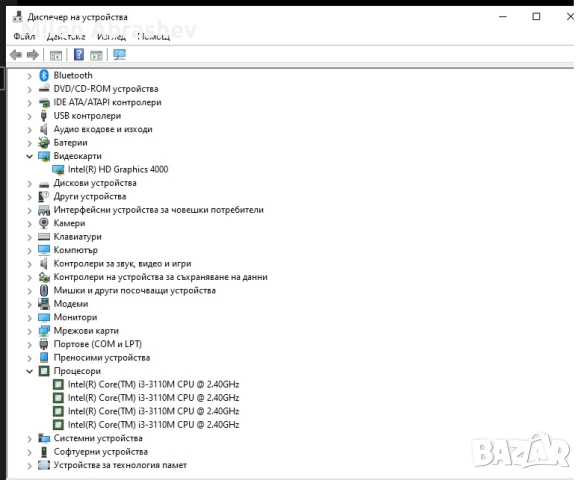Image resolution: width=582 pixels, height=480 pixels.
Task: Select the Аудио входове и изходи label
Action: click(103, 129)
